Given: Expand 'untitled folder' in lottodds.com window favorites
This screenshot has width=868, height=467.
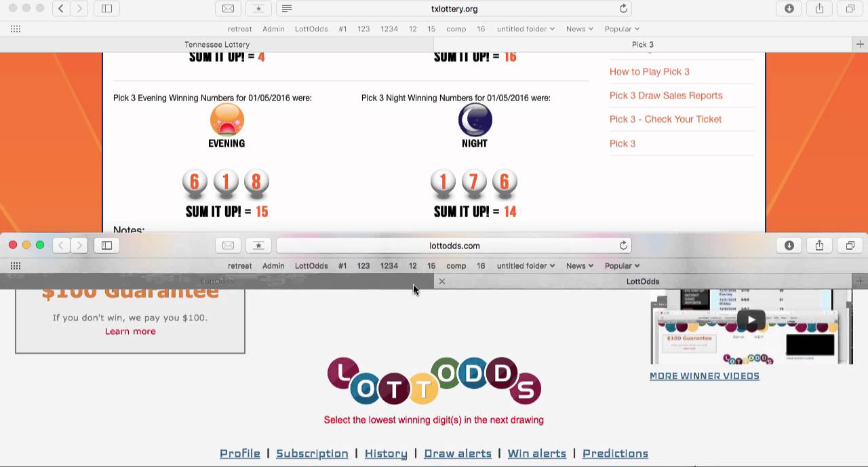Looking at the screenshot, I should pyautogui.click(x=526, y=265).
